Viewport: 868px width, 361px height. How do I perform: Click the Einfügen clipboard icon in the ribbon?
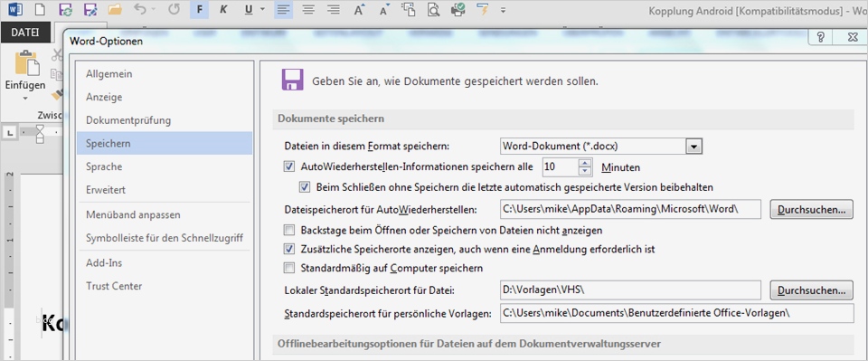26,63
